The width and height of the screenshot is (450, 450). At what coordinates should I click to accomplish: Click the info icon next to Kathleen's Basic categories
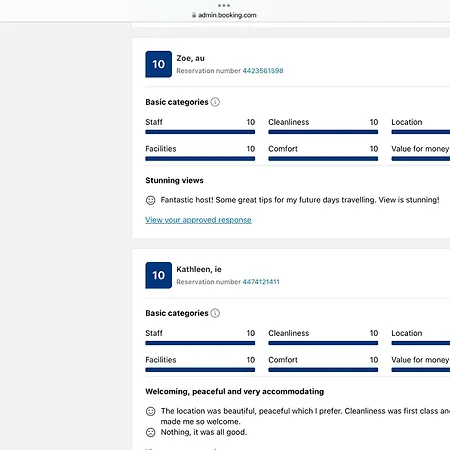[215, 313]
